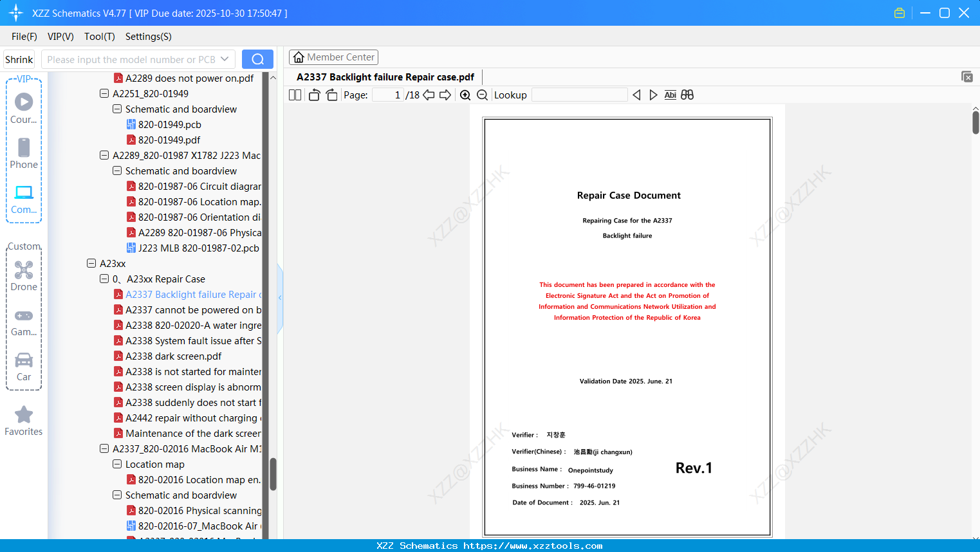Open the Settings(S) menu
This screenshot has width=980, height=552.
149,37
